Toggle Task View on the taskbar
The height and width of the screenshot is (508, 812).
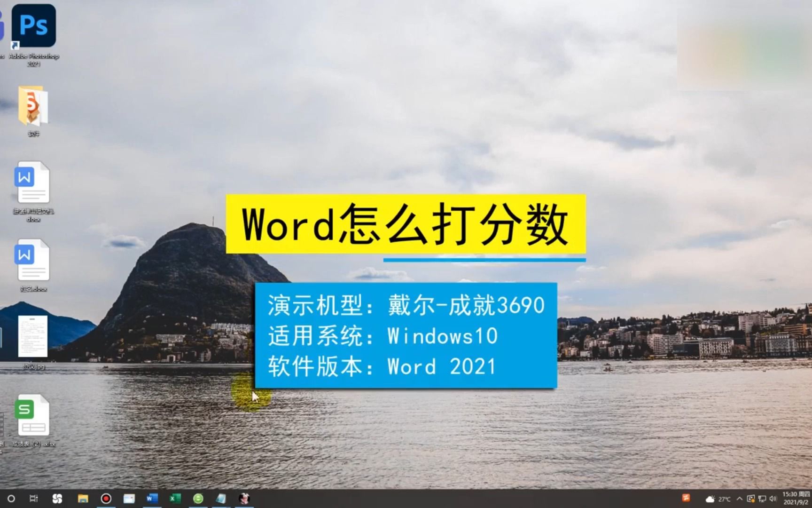pyautogui.click(x=33, y=499)
